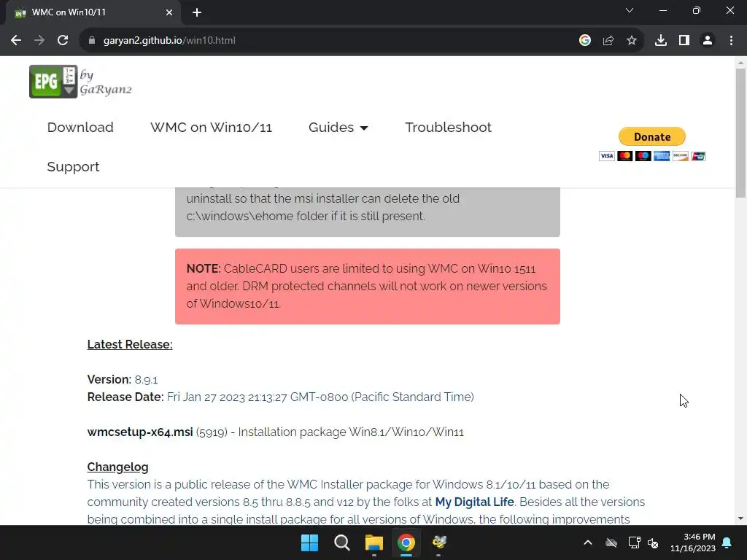Go back to the previous page

tap(16, 41)
